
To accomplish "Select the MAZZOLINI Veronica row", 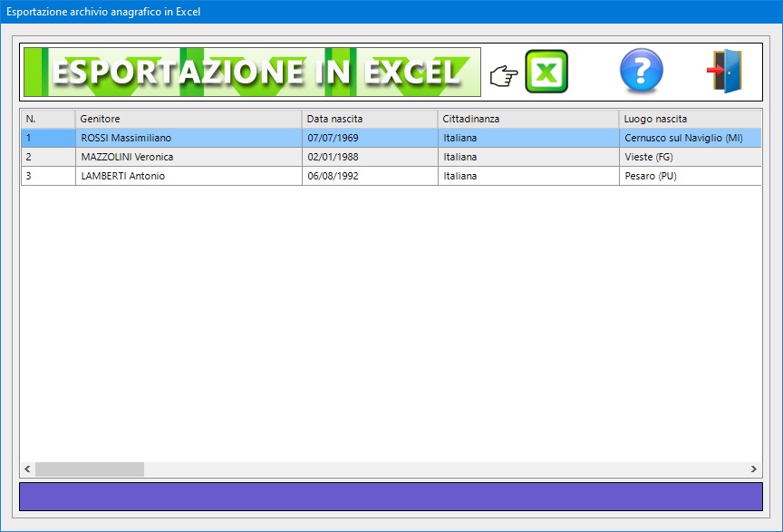I will click(127, 157).
